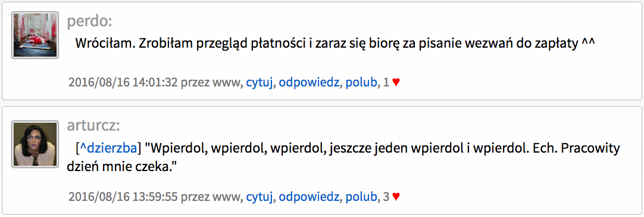Image resolution: width=644 pixels, height=217 pixels.
Task: Click perdo's message starting with Wróciłam
Action: [335, 44]
